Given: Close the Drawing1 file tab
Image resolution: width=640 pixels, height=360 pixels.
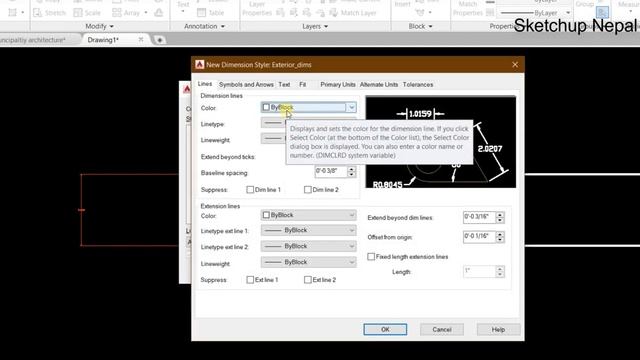Looking at the screenshot, I should (x=141, y=40).
